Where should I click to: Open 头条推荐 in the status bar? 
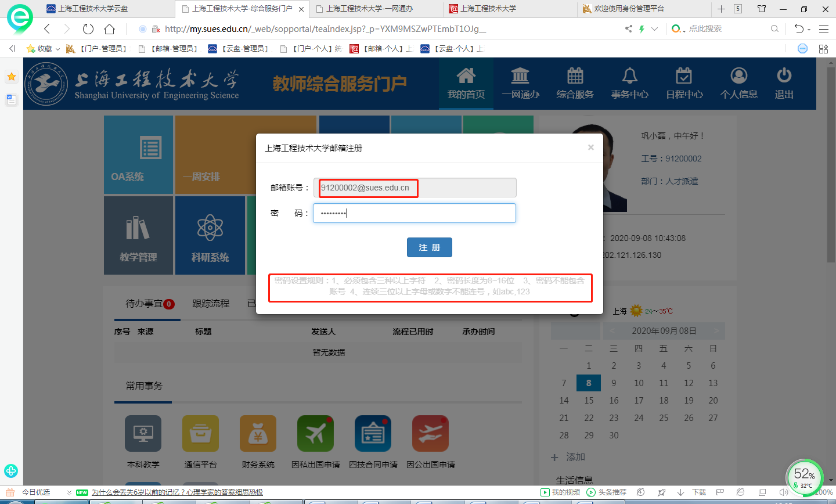[x=607, y=492]
